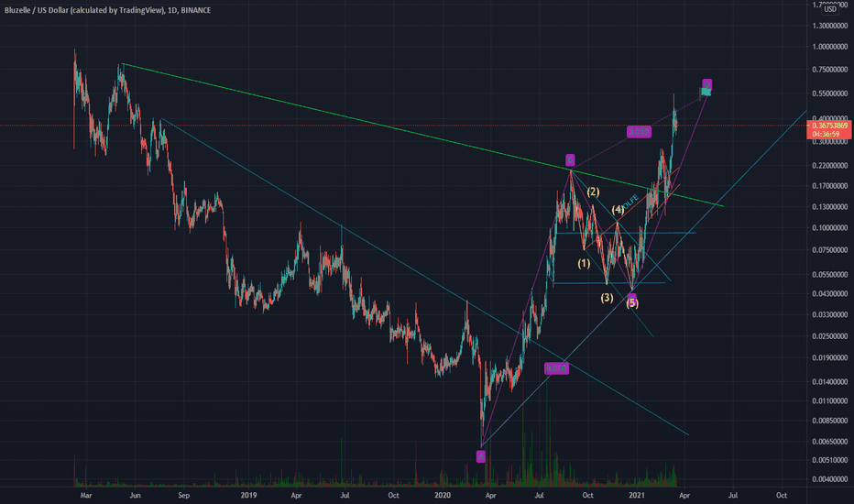Click the 0.02500000 price axis label
Screen dimensions: 854x504
coord(830,336)
